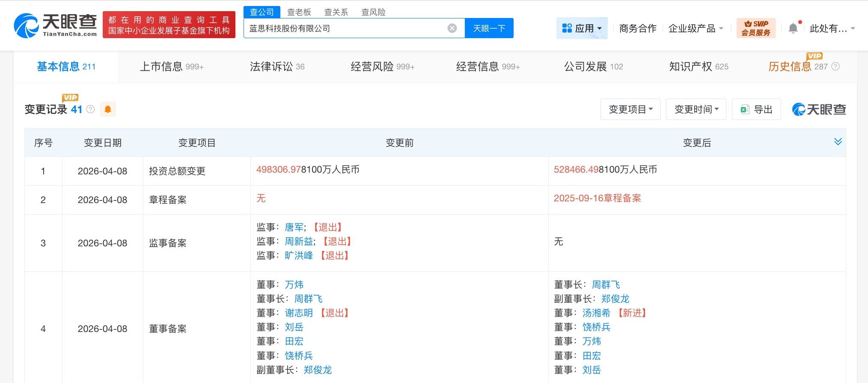Click the 498306.978100万人民币 value

point(308,169)
